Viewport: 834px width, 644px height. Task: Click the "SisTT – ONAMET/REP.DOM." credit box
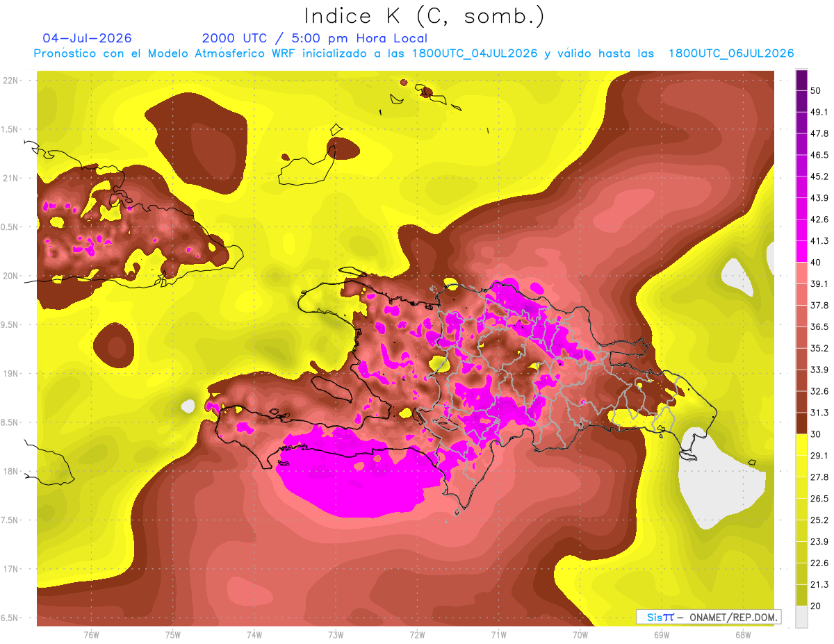[708, 617]
